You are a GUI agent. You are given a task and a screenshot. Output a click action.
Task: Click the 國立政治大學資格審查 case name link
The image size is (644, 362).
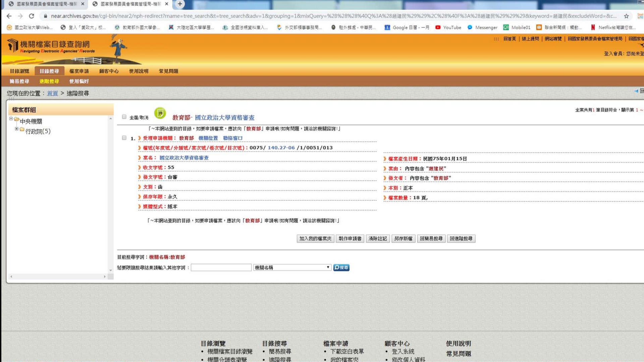184,158
